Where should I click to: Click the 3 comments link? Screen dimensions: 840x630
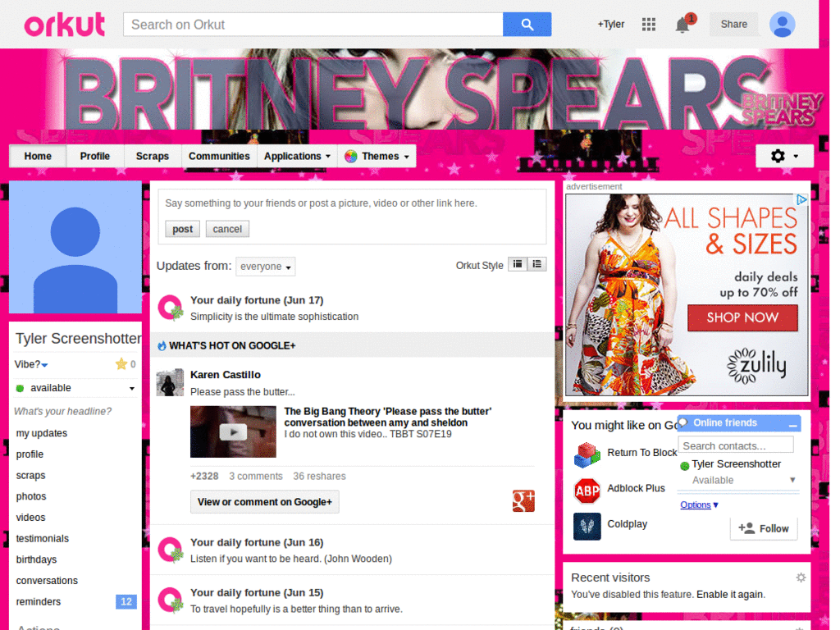(x=256, y=477)
